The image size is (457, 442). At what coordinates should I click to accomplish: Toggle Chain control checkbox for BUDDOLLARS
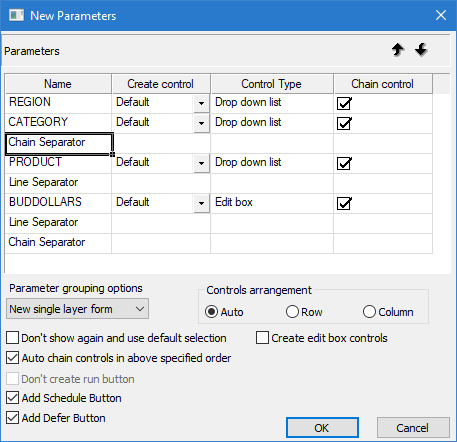344,203
